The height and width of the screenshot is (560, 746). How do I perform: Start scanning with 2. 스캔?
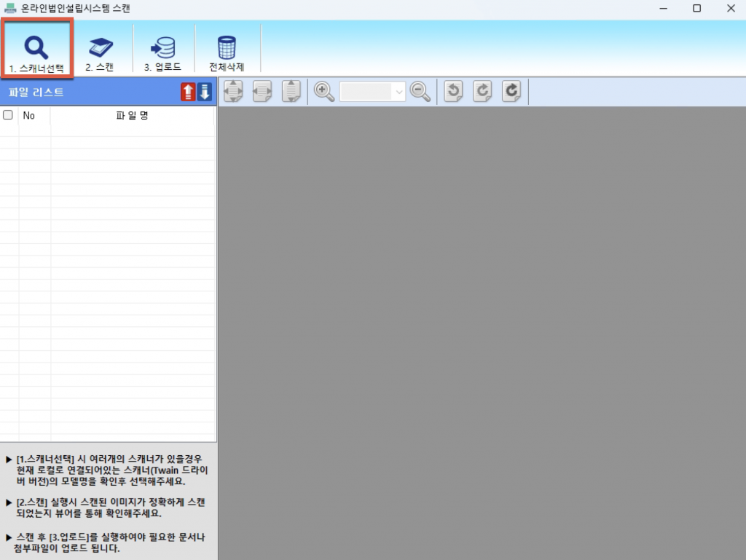(x=100, y=54)
